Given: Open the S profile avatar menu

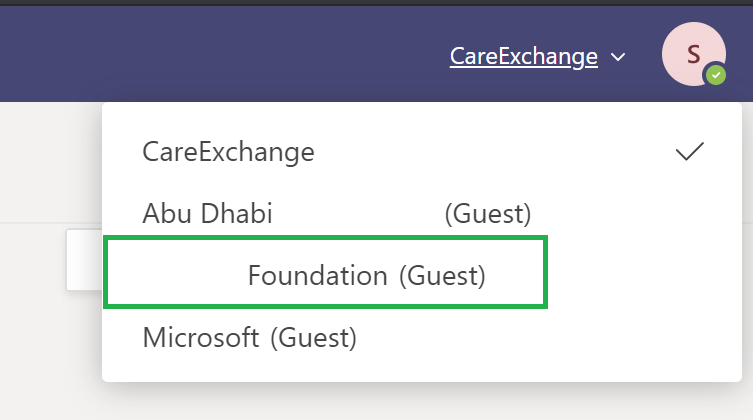Looking at the screenshot, I should click(693, 54).
